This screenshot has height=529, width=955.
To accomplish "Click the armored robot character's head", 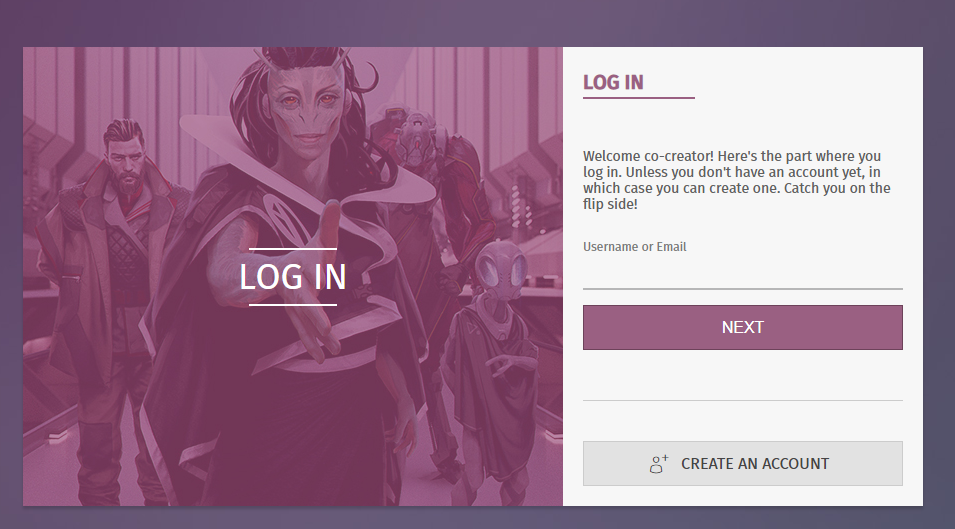I will [x=415, y=139].
